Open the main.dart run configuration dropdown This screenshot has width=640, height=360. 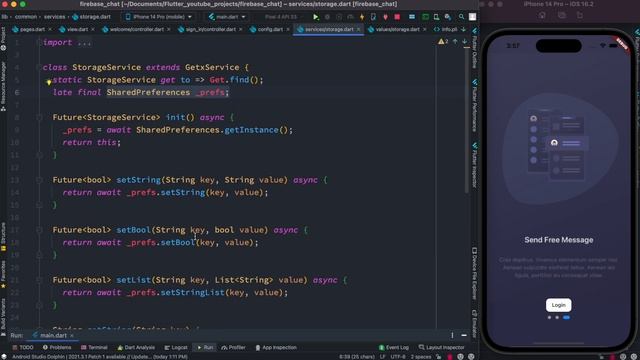(x=227, y=17)
